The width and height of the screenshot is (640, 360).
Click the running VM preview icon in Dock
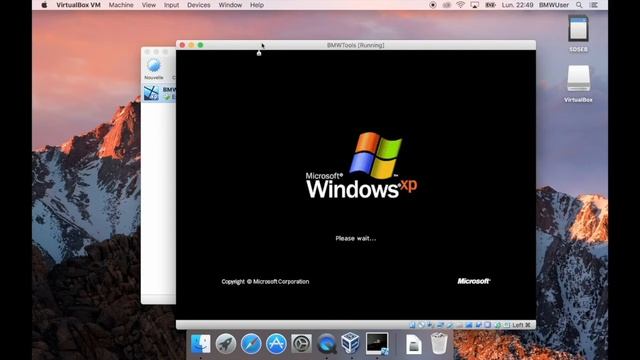pos(377,343)
